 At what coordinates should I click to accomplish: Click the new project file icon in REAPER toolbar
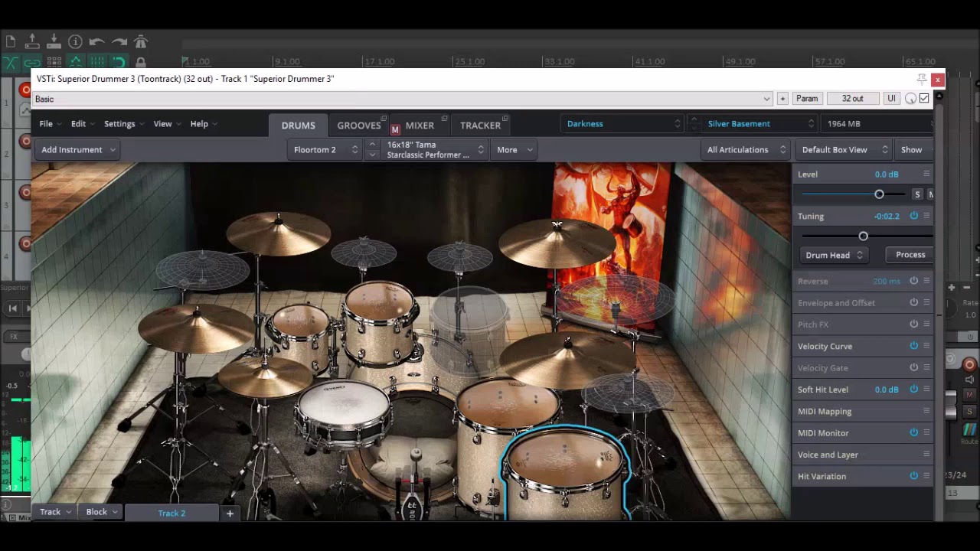pyautogui.click(x=10, y=41)
